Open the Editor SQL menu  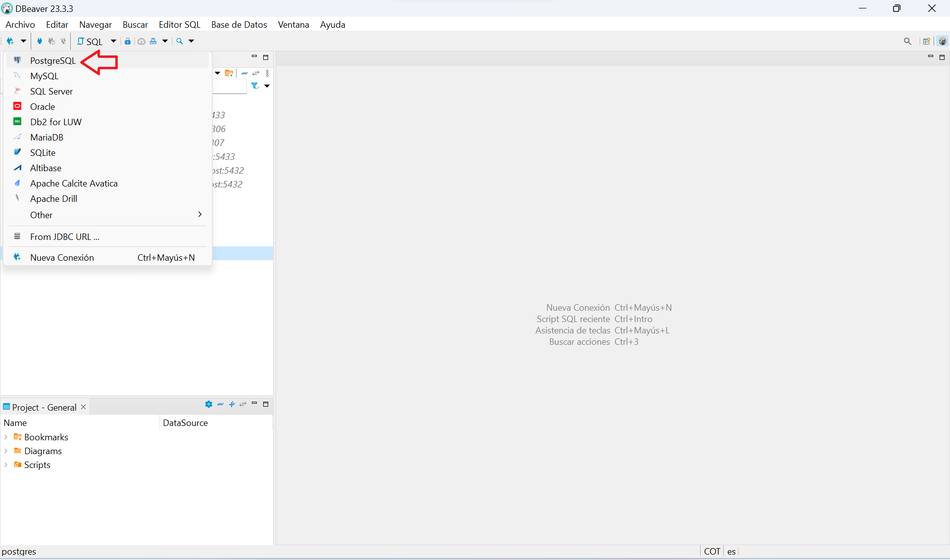tap(180, 24)
